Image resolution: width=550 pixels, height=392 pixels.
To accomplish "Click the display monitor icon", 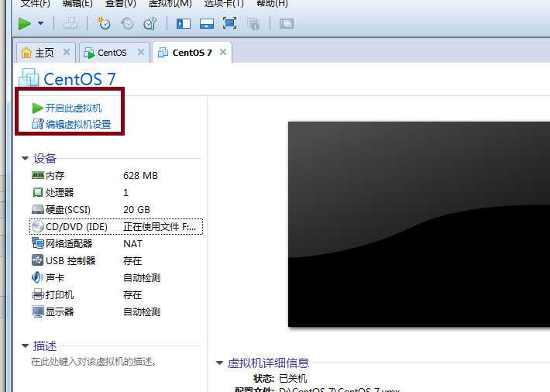I will tap(37, 311).
